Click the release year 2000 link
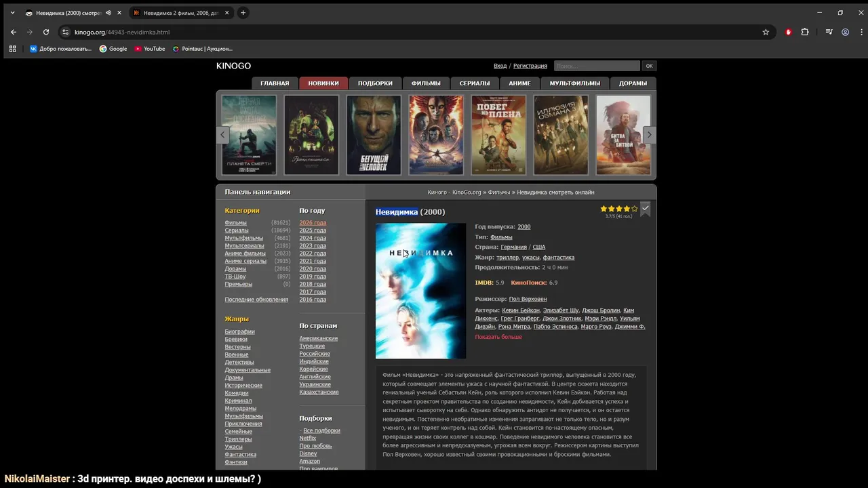The image size is (868, 488). pos(524,227)
